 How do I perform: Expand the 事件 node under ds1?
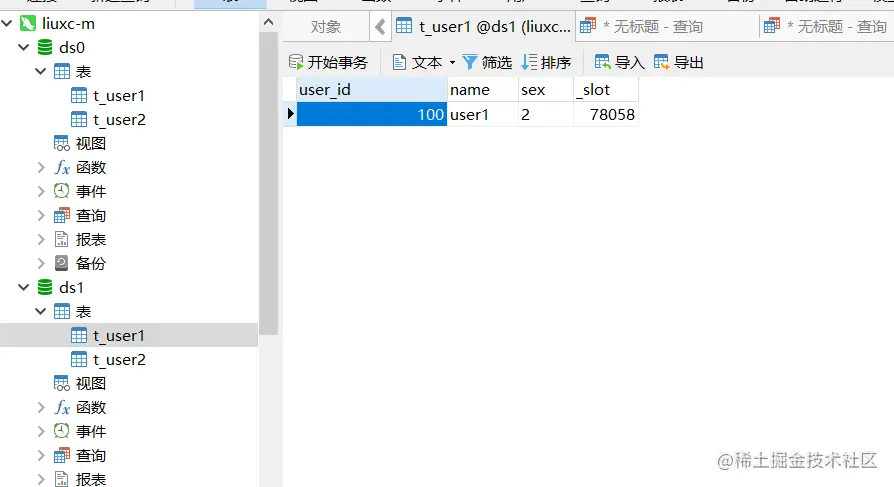coord(41,432)
